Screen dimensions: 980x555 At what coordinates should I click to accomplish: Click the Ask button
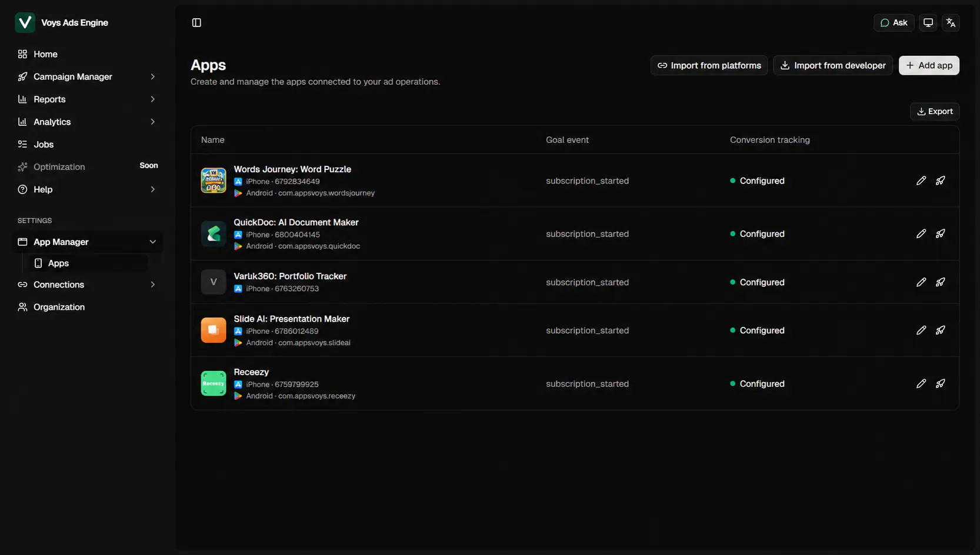pyautogui.click(x=894, y=22)
